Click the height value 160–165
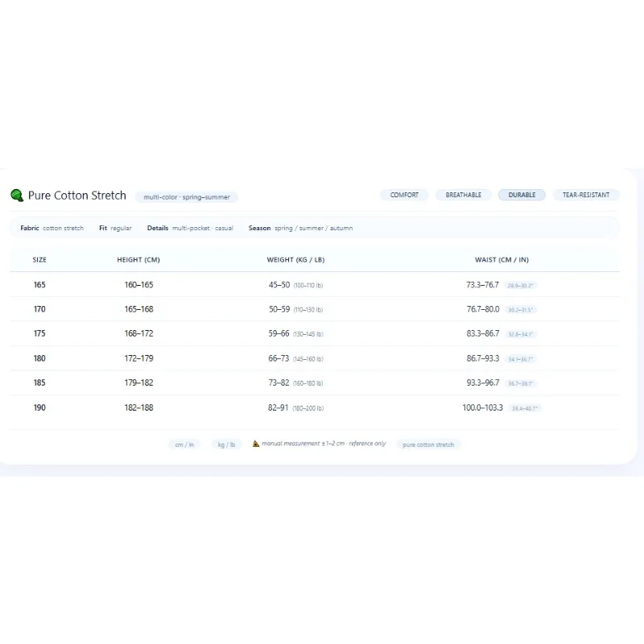Viewport: 644px width, 644px height. coord(138,285)
